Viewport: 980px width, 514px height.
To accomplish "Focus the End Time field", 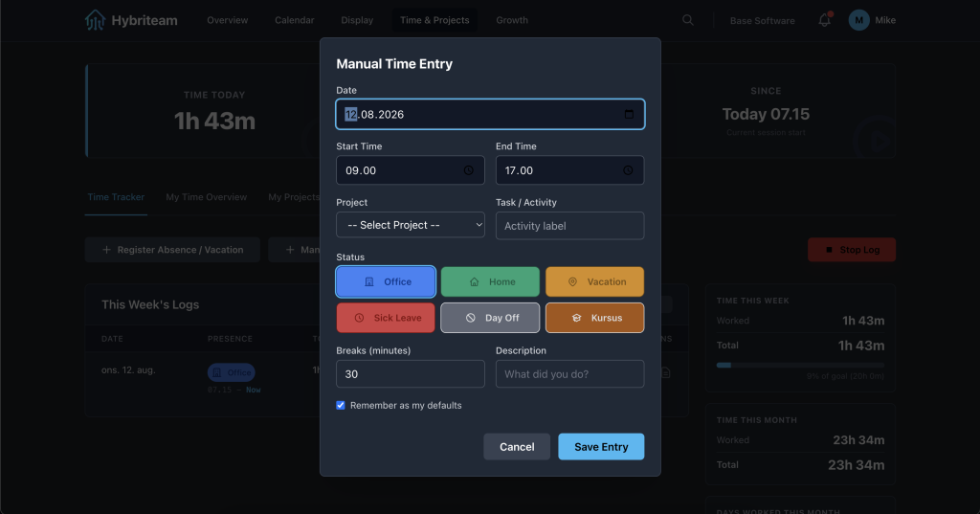I will point(569,170).
